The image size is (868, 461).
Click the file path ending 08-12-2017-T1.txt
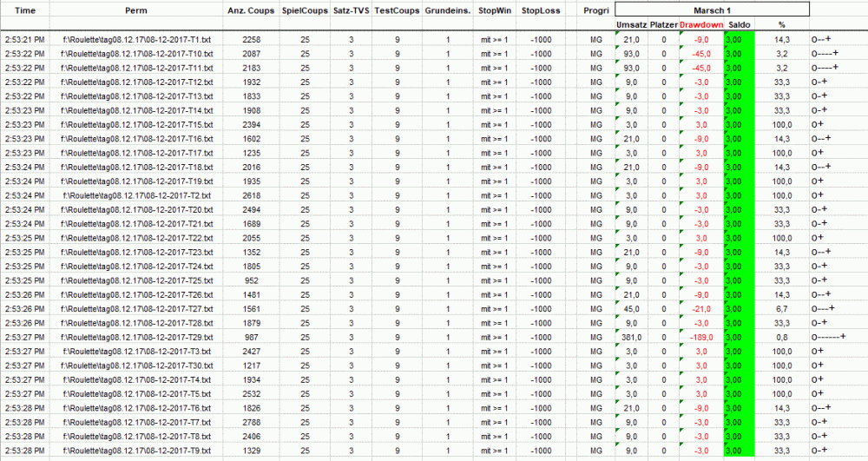pyautogui.click(x=137, y=40)
